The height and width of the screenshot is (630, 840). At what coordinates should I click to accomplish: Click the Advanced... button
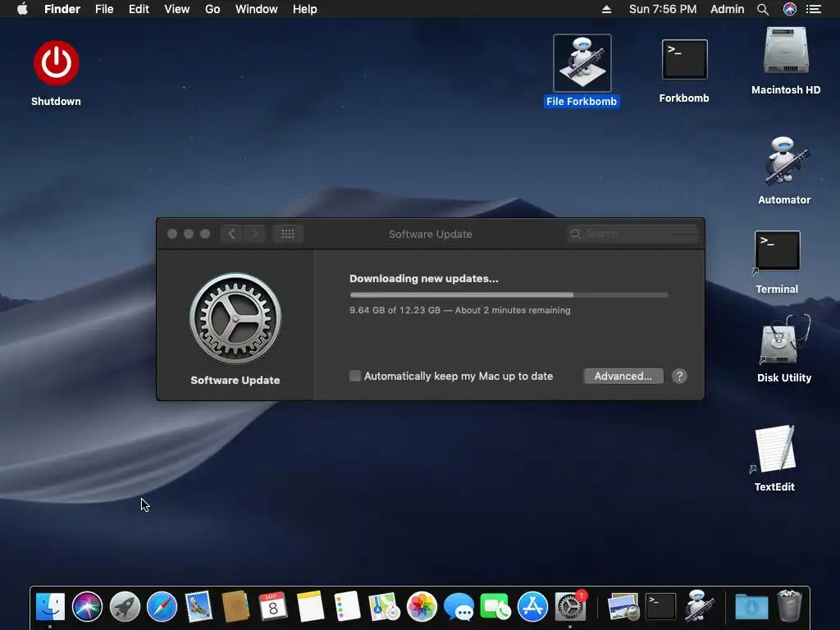(x=623, y=376)
